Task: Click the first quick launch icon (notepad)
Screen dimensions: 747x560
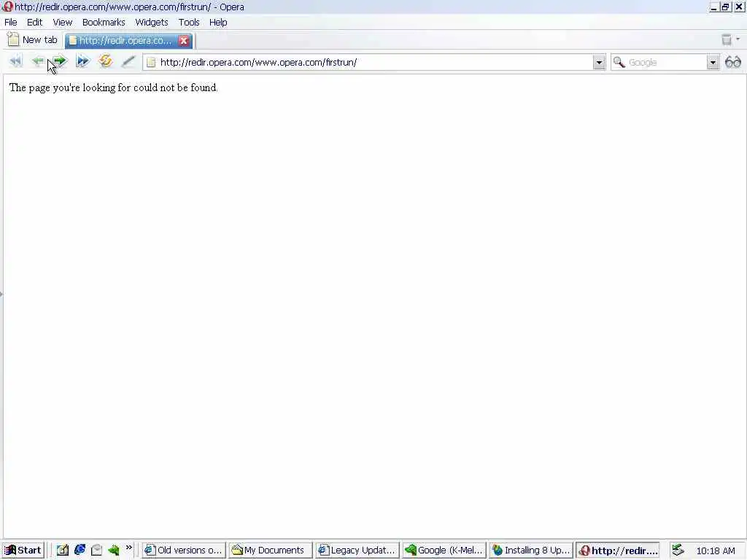Action: 63,551
